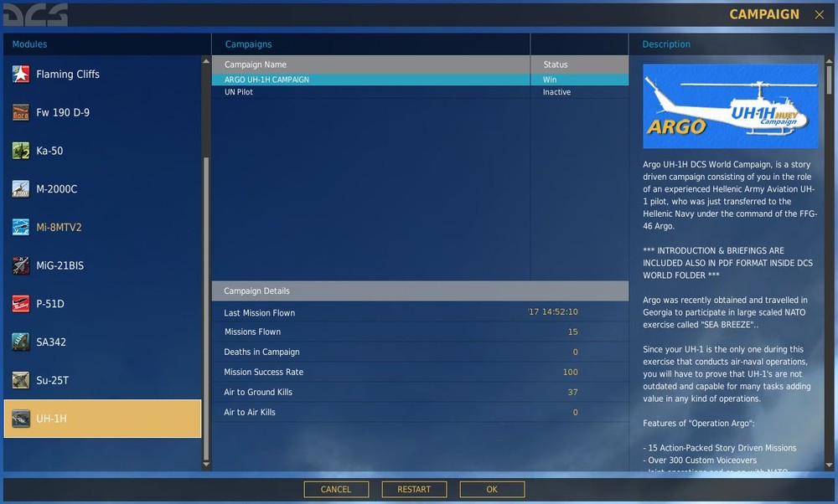838x504 pixels.
Task: Click the DCS logo in the header
Action: (35, 14)
